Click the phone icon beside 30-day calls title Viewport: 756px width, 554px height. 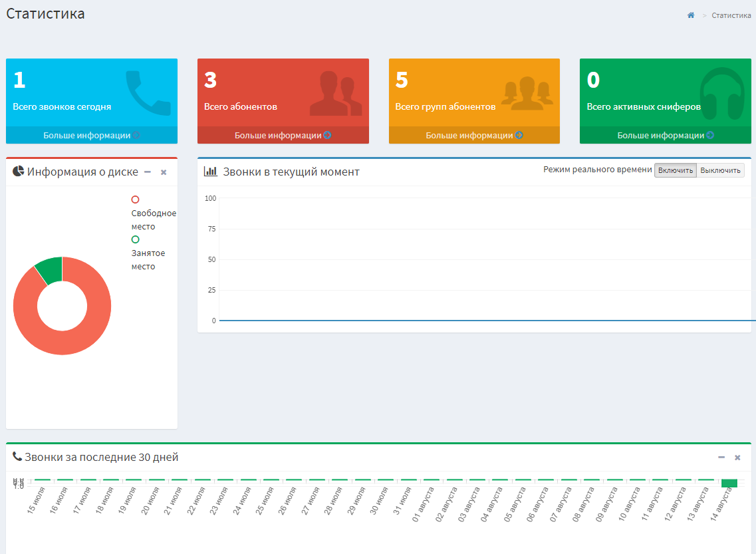tap(17, 457)
